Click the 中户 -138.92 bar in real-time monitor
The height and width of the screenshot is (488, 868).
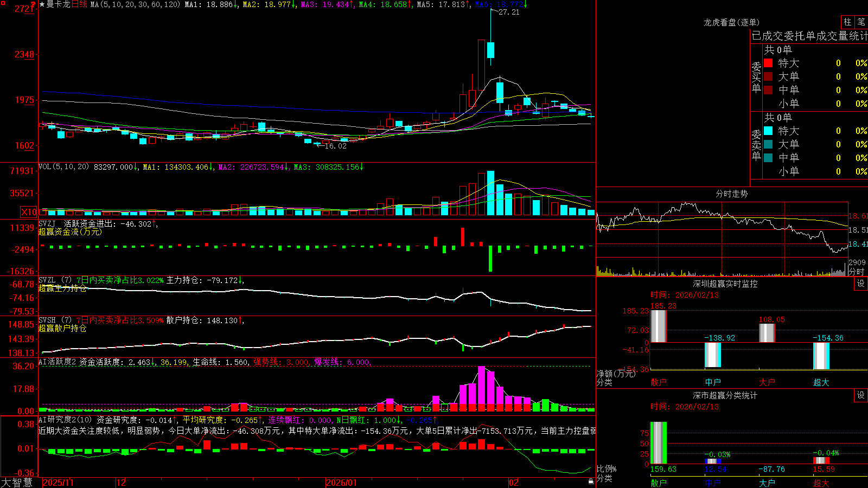pos(713,355)
